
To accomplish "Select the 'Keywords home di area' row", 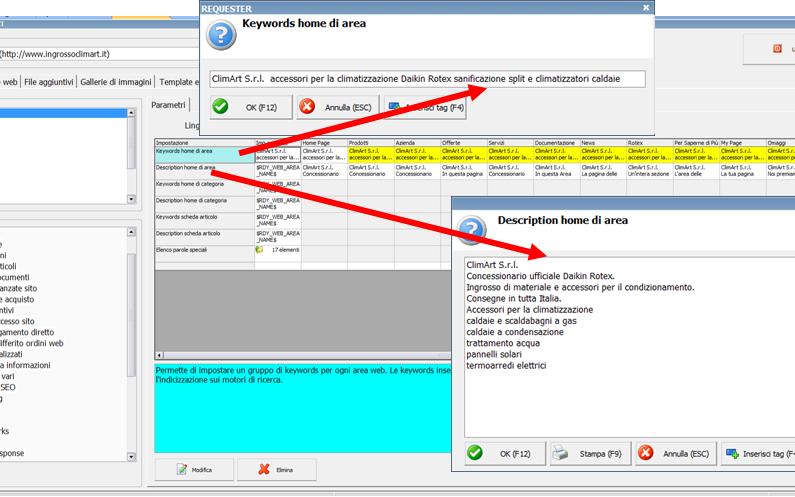I will tap(205, 155).
